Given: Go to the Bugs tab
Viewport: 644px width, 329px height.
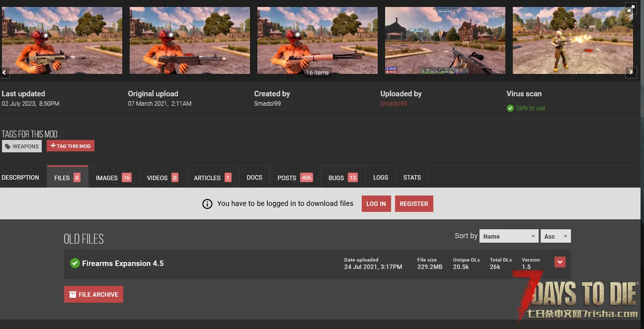Looking at the screenshot, I should pos(342,178).
